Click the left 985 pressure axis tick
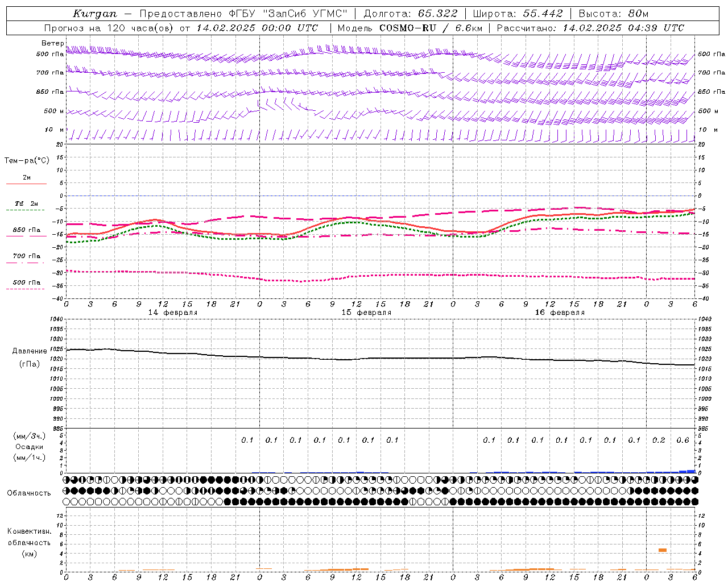Viewport: 728px width, 582px height. tap(57, 429)
